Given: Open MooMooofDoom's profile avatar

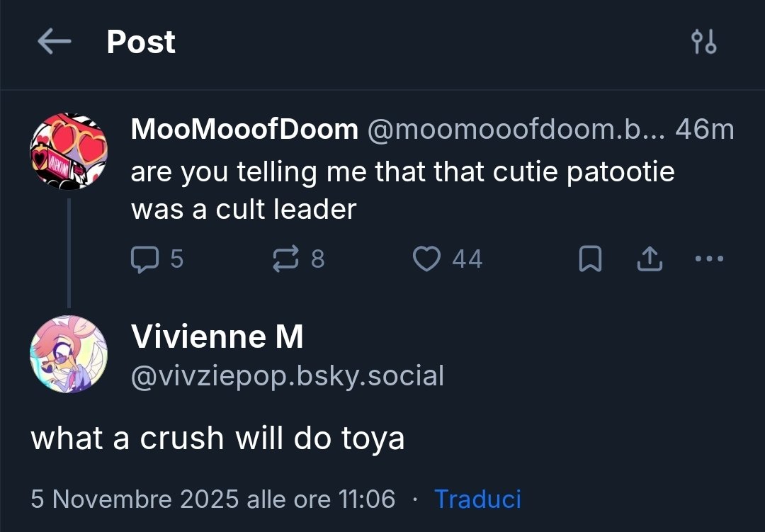Looking at the screenshot, I should [x=69, y=152].
